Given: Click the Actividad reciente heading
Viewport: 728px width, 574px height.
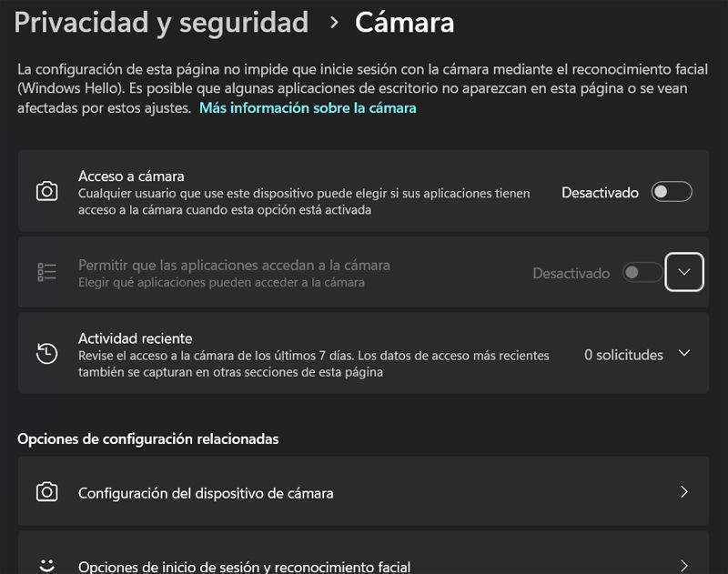Looking at the screenshot, I should [x=135, y=338].
